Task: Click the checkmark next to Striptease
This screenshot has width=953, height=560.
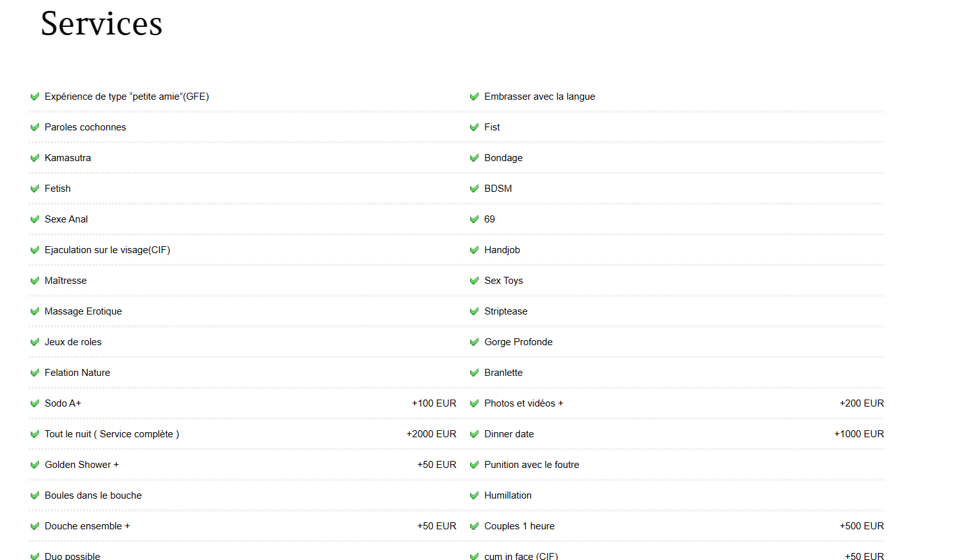Action: click(x=475, y=311)
